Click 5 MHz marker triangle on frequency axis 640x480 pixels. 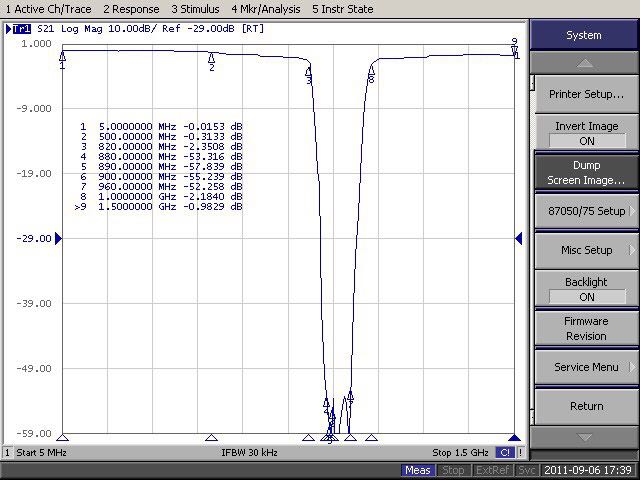62,438
